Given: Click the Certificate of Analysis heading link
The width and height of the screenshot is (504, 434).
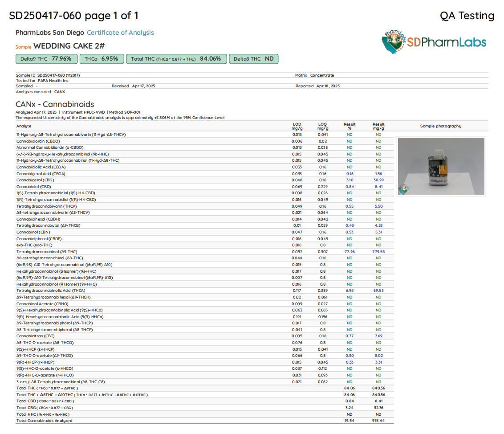Looking at the screenshot, I should [x=120, y=33].
